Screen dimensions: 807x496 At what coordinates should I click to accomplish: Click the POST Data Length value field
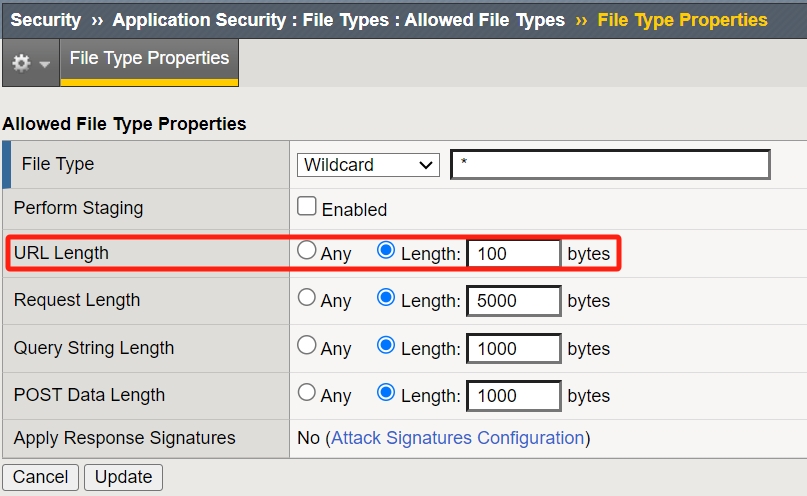tap(513, 396)
